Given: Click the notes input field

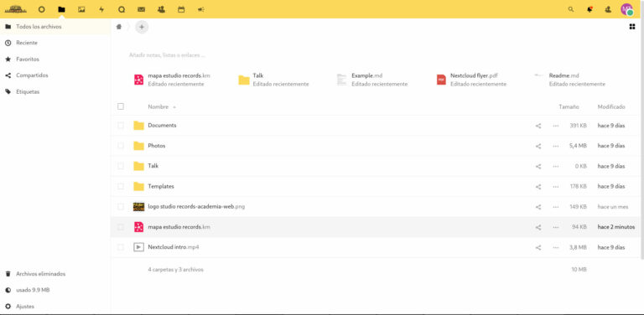Looking at the screenshot, I should 167,55.
